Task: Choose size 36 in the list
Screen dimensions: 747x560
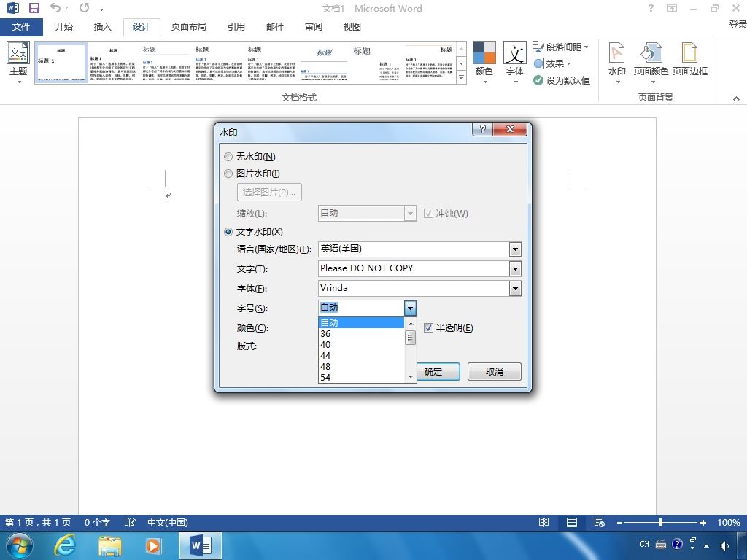Action: [x=361, y=334]
